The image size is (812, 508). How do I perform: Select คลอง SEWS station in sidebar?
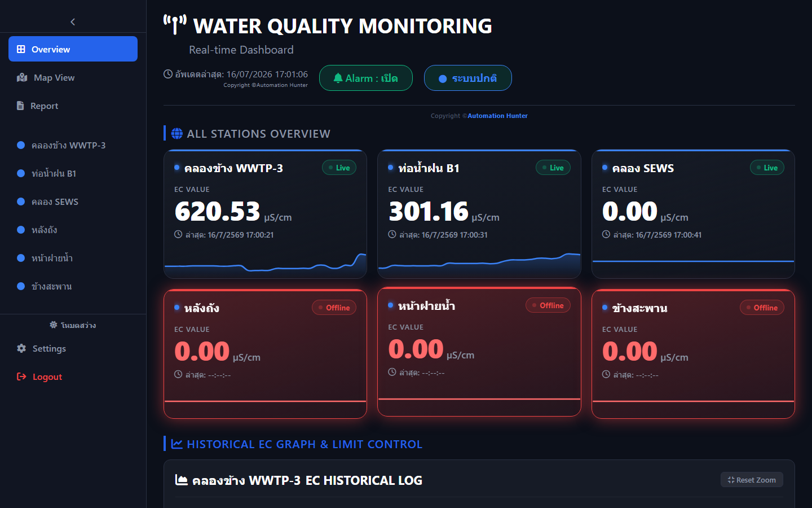73,202
